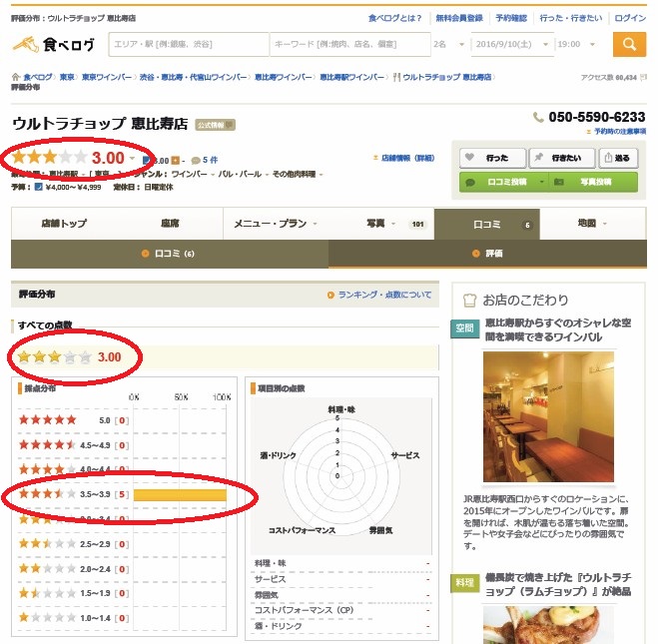This screenshot has height=644, width=658.
Task: Click the share 送る button
Action: pos(618,158)
